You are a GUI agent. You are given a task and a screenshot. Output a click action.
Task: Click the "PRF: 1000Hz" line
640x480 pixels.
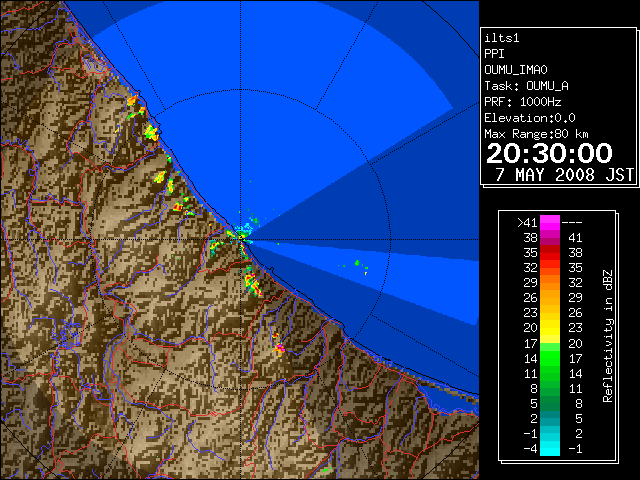tap(522, 102)
